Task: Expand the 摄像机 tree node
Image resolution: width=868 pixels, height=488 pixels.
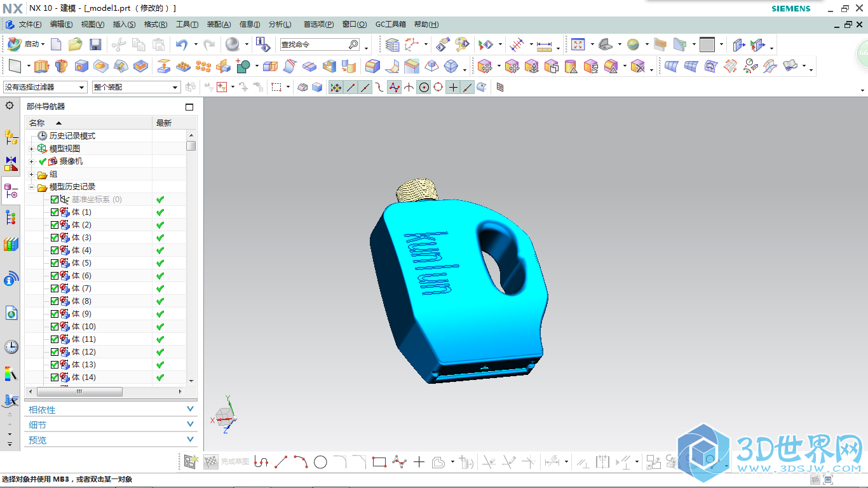Action: click(32, 161)
